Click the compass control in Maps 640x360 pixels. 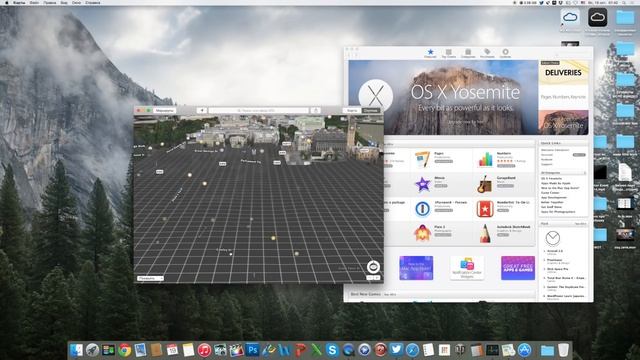[373, 267]
